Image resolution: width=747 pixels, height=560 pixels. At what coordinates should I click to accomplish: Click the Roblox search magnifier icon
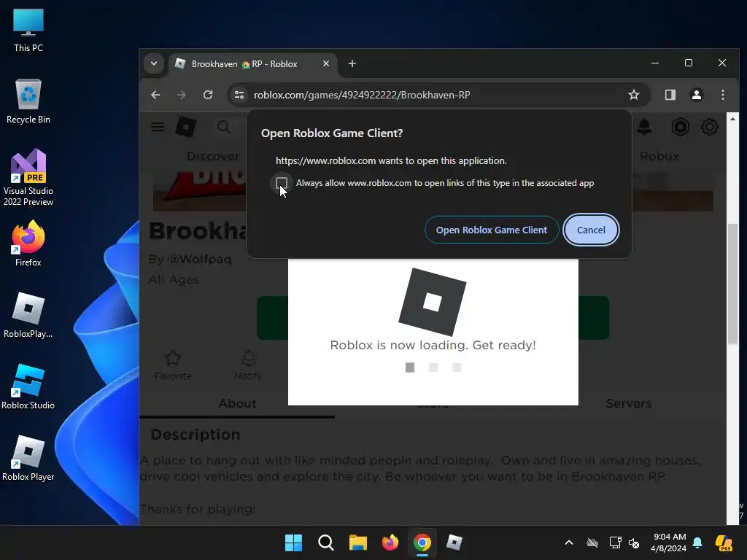pos(223,127)
